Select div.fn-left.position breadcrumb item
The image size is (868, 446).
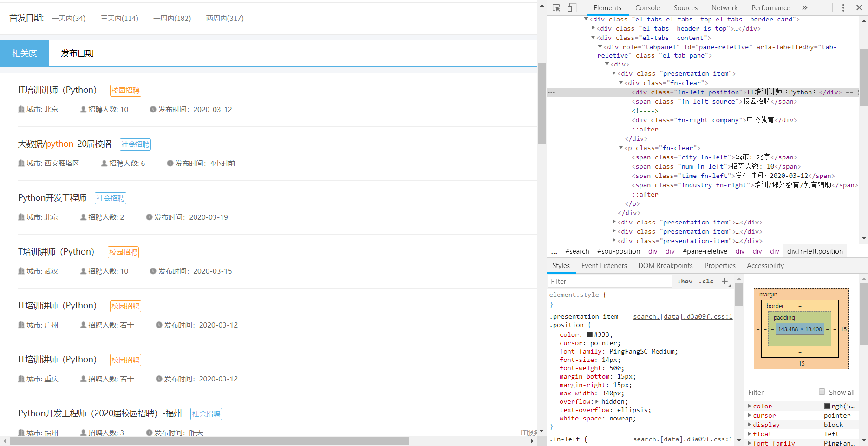(815, 251)
